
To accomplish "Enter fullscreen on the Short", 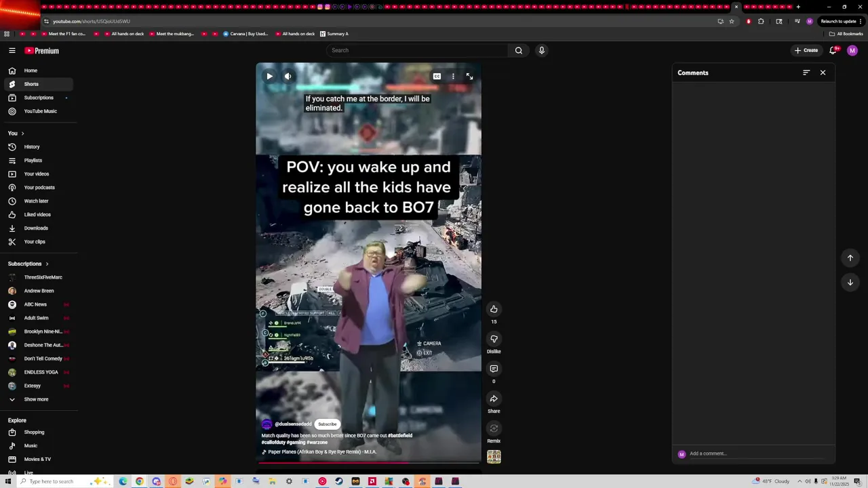I will click(x=469, y=77).
